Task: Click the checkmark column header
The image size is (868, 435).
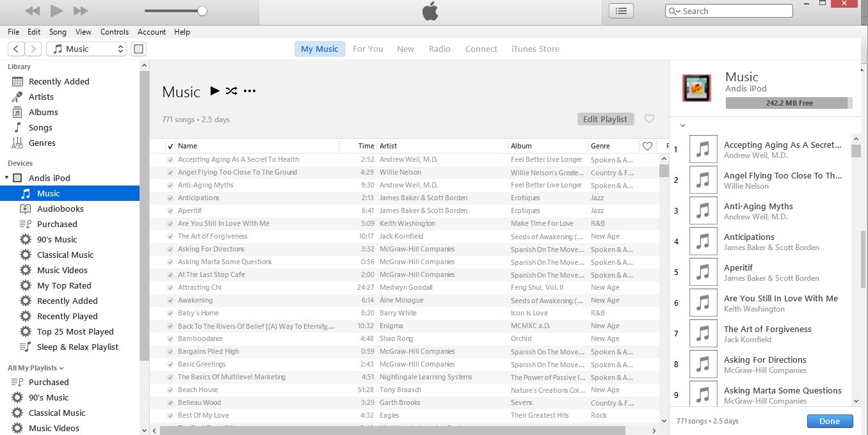Action: [x=170, y=146]
